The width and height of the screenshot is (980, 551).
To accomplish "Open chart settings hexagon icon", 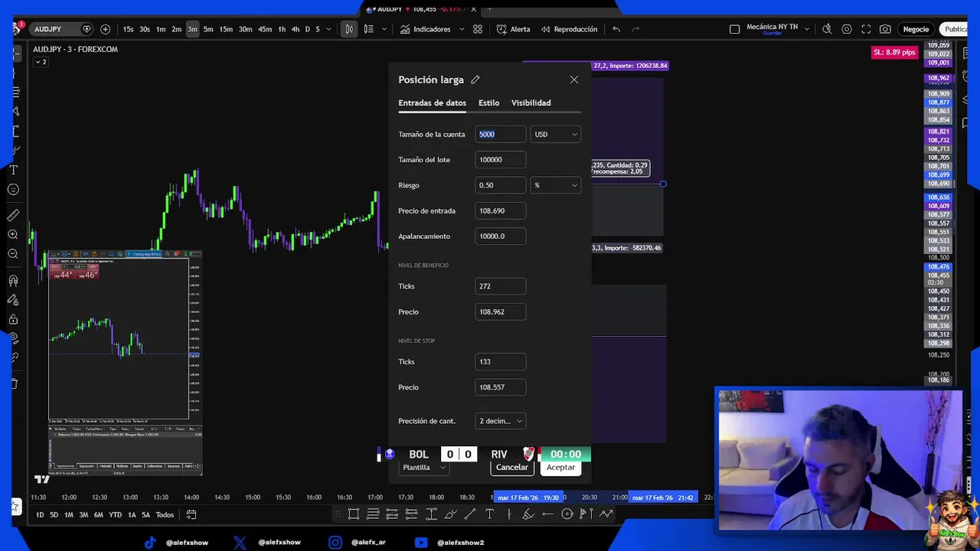I will [x=847, y=29].
